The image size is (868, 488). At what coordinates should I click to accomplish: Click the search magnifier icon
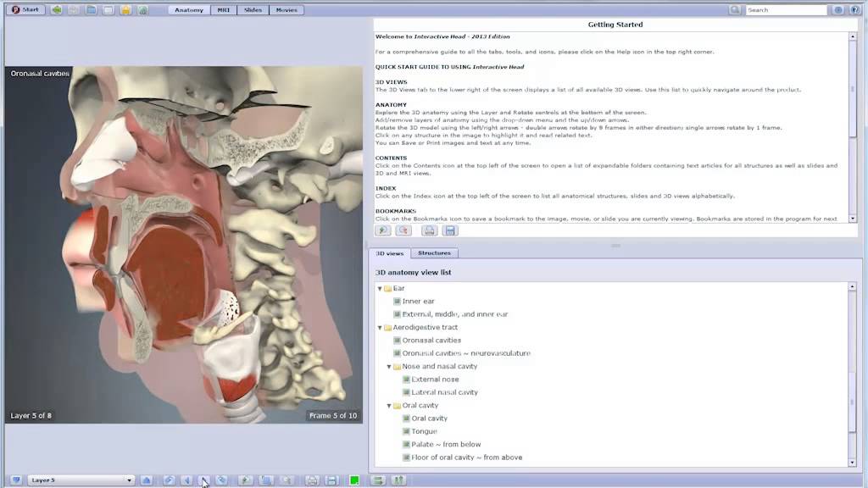click(735, 10)
